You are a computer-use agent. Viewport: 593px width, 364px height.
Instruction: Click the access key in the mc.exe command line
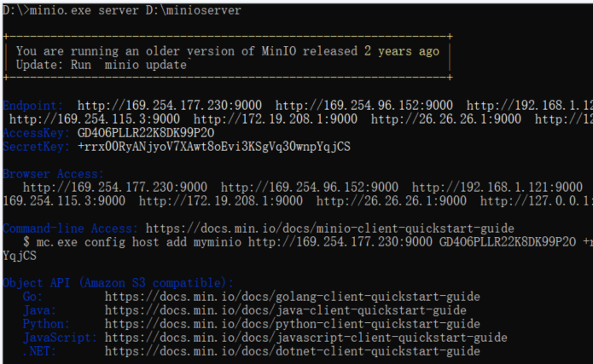[x=507, y=242]
